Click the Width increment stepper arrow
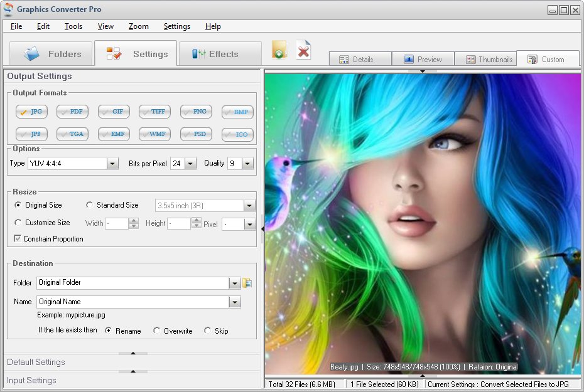The width and height of the screenshot is (584, 392). (133, 220)
